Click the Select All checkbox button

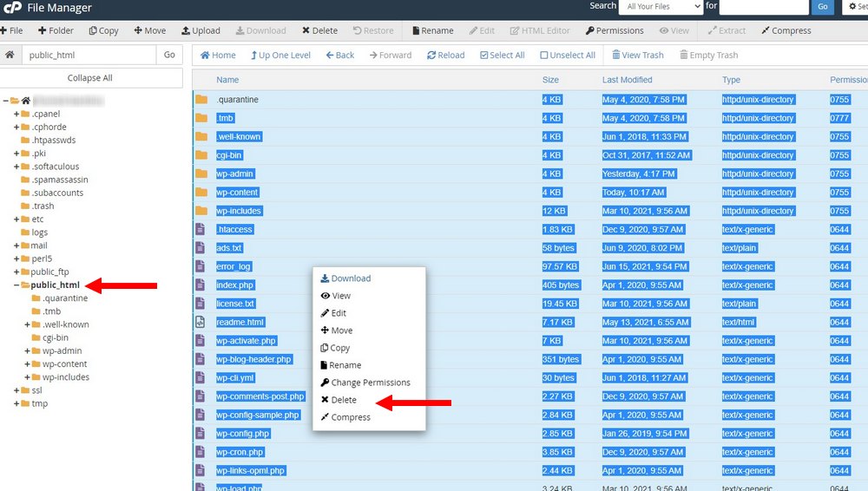point(502,55)
